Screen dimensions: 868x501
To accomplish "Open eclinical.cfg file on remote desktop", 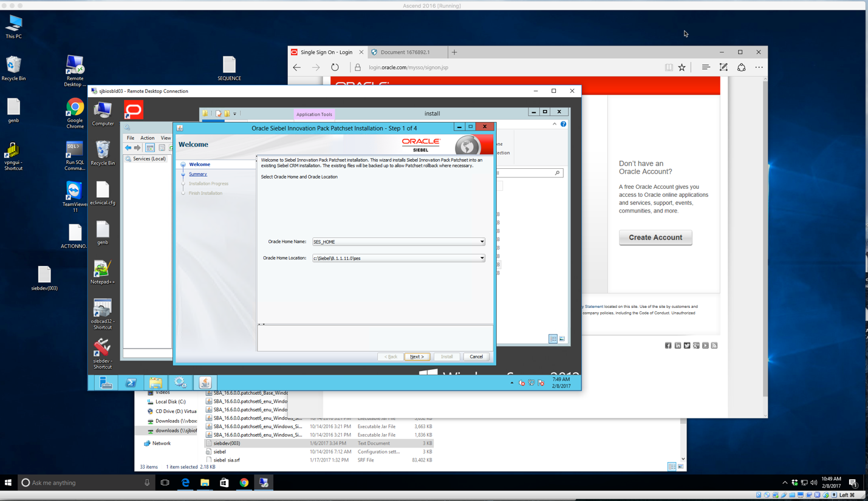I will point(103,193).
